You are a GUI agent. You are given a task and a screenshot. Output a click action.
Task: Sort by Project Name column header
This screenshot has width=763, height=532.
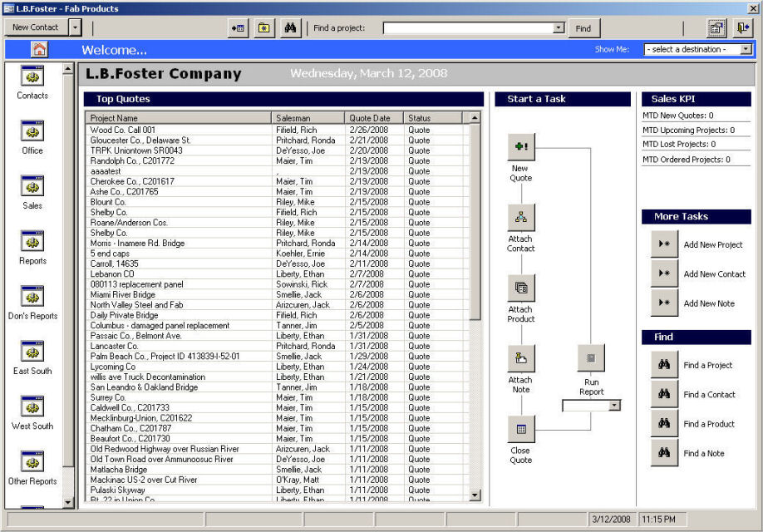tap(179, 118)
